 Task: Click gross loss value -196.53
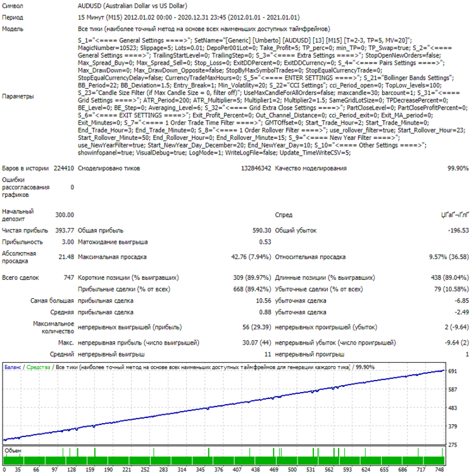(458, 230)
